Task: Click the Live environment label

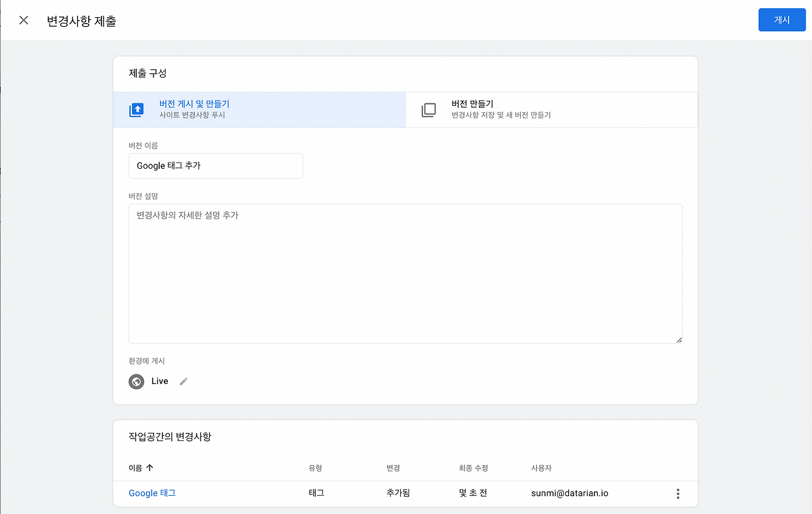Action: [x=160, y=381]
